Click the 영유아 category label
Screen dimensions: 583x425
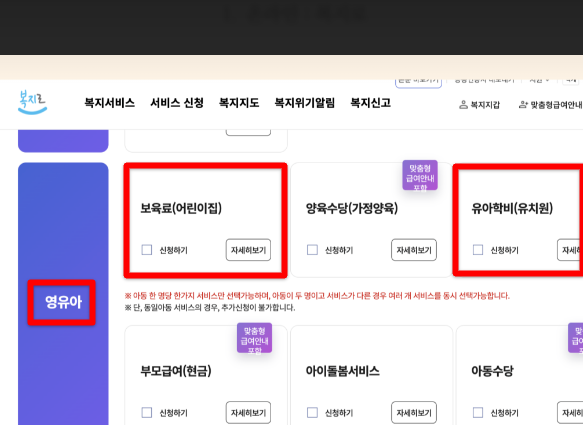(x=63, y=302)
